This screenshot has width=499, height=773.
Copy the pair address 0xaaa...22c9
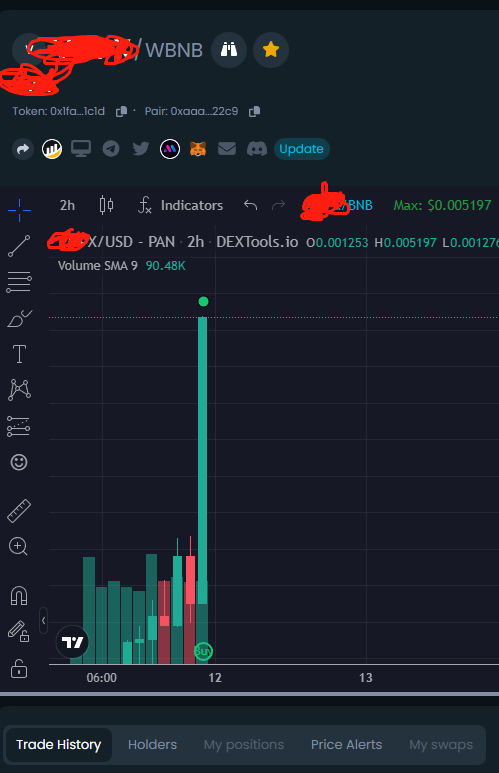pos(254,112)
